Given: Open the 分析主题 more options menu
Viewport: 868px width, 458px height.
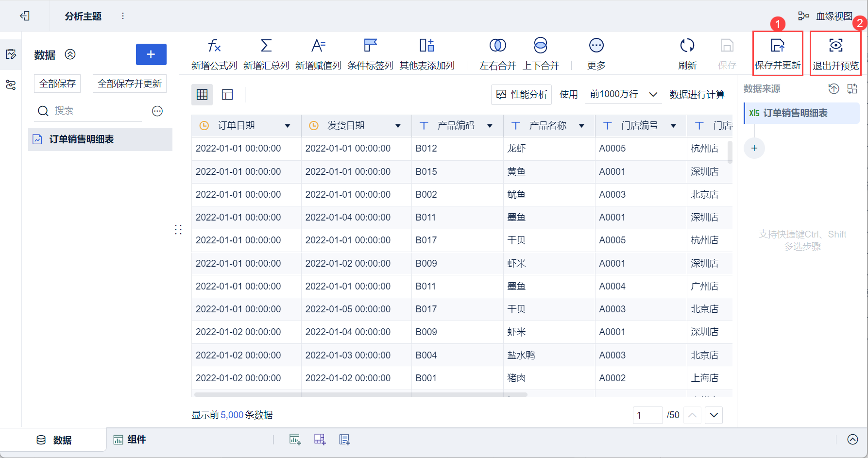Looking at the screenshot, I should [123, 16].
